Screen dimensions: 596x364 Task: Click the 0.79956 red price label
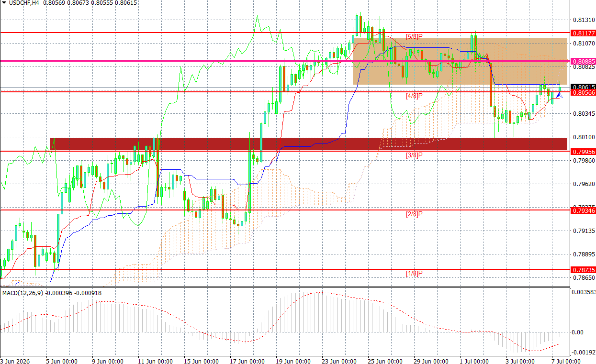tap(583, 151)
